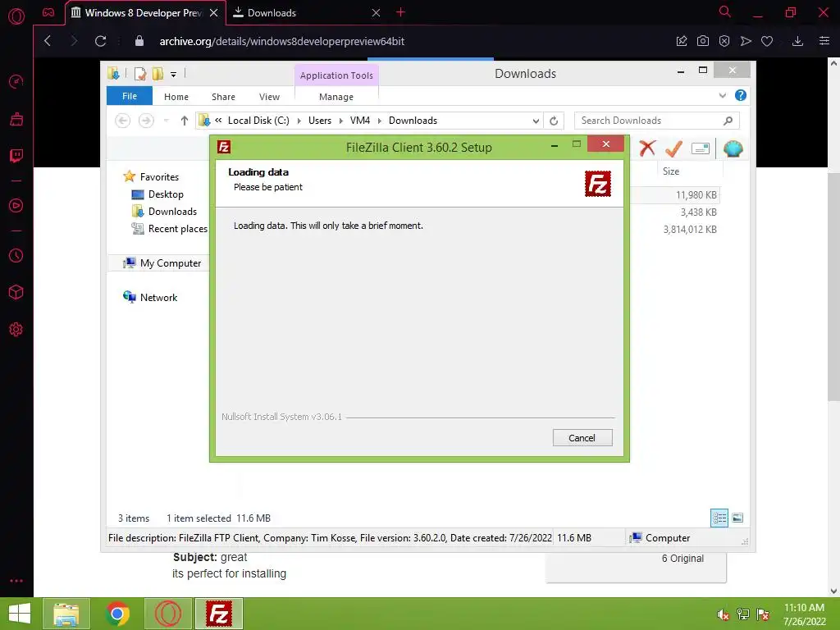Expand the chevron after Local Disk (C:)
The width and height of the screenshot is (840, 630).
[299, 121]
